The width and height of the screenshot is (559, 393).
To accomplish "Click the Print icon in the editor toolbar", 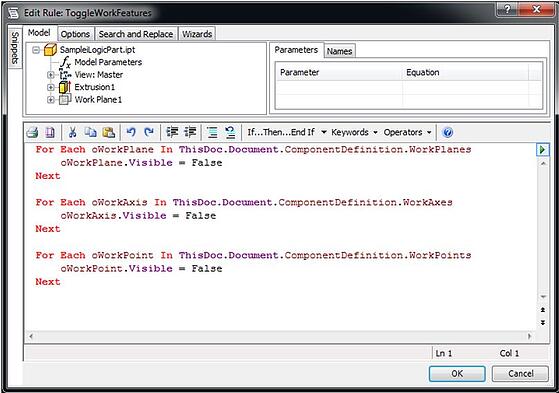I will [x=32, y=132].
